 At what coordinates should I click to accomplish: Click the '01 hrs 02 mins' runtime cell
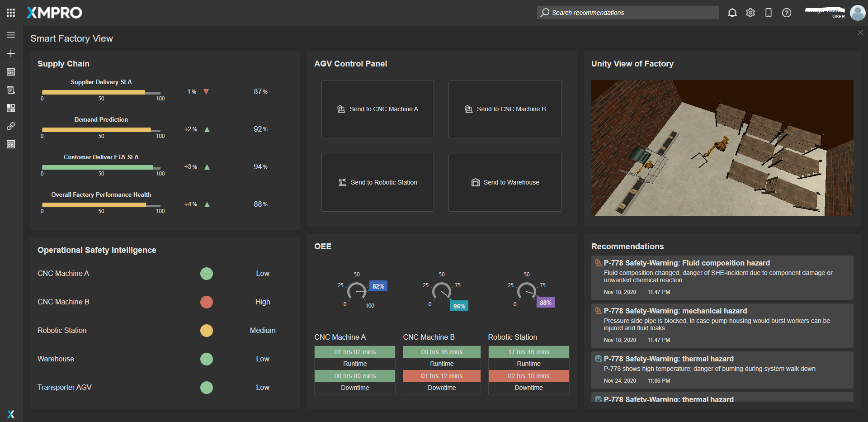coord(355,352)
